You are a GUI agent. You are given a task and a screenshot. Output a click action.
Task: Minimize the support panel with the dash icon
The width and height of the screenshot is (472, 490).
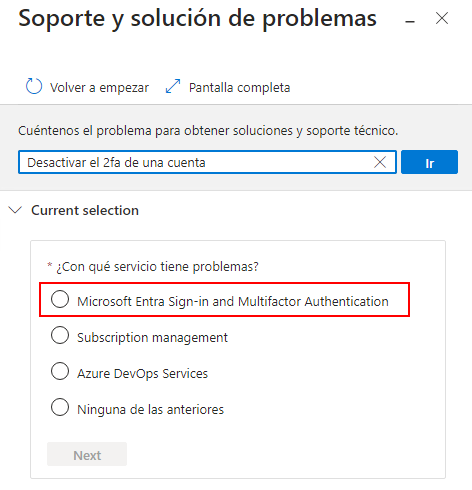[410, 22]
